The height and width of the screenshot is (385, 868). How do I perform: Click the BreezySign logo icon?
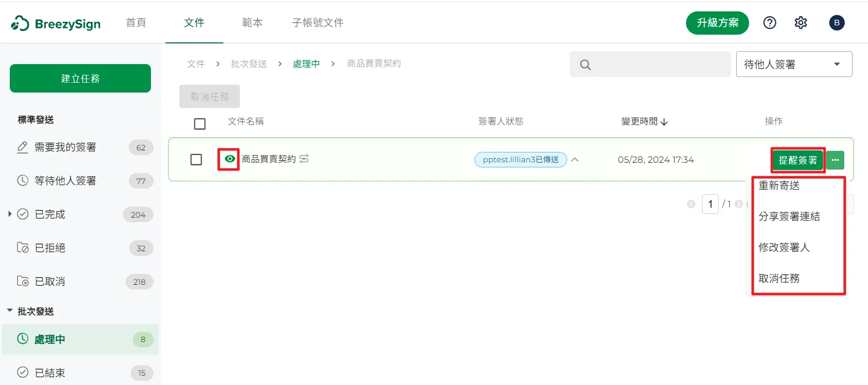click(x=20, y=23)
